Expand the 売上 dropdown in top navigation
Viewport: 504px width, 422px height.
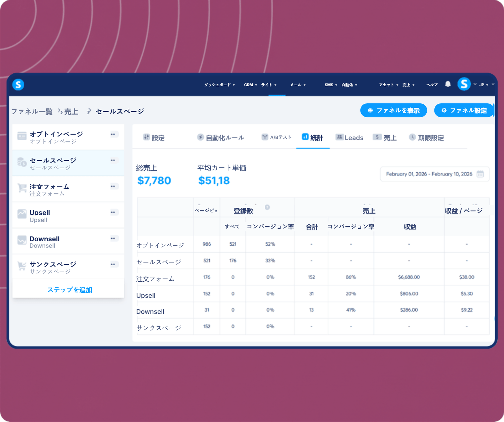pyautogui.click(x=408, y=85)
